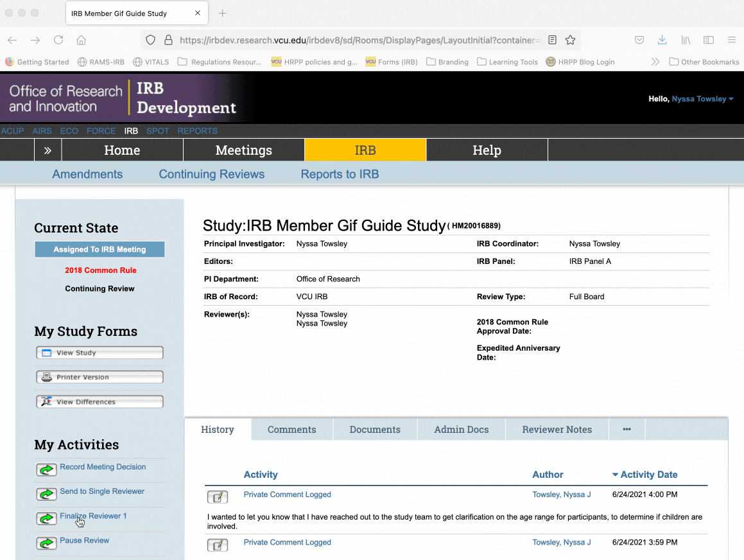Image resolution: width=744 pixels, height=560 pixels.
Task: Bookmark this page with the star icon
Action: [570, 40]
